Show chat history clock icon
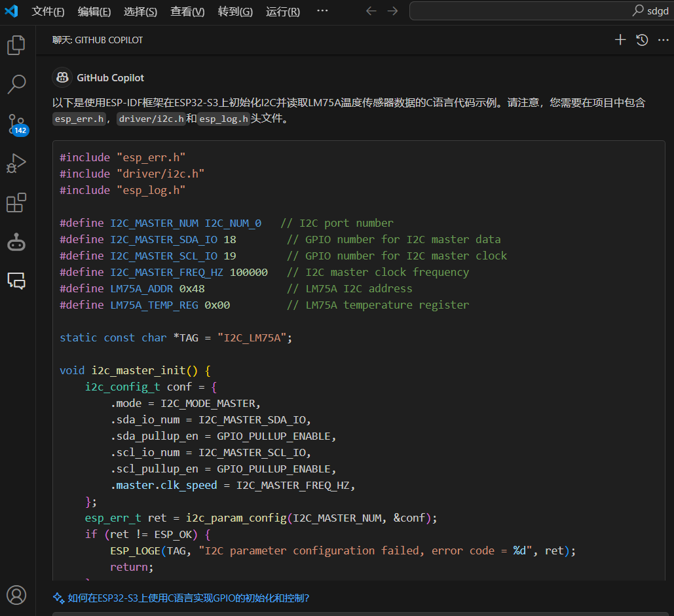The image size is (674, 616). [x=642, y=40]
